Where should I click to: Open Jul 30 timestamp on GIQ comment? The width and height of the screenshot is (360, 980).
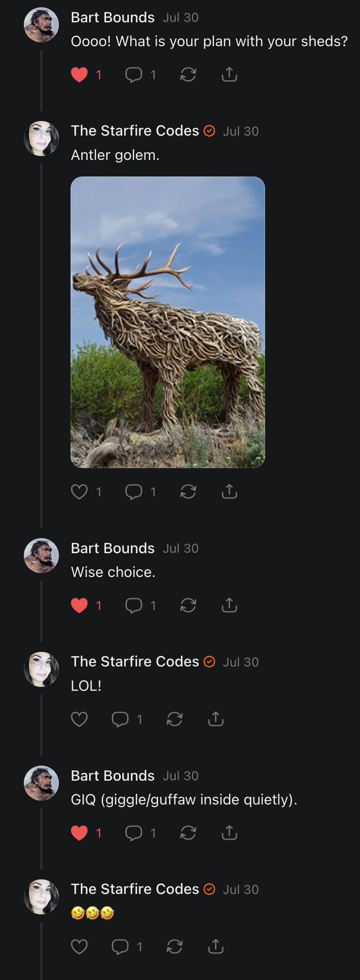(x=180, y=776)
